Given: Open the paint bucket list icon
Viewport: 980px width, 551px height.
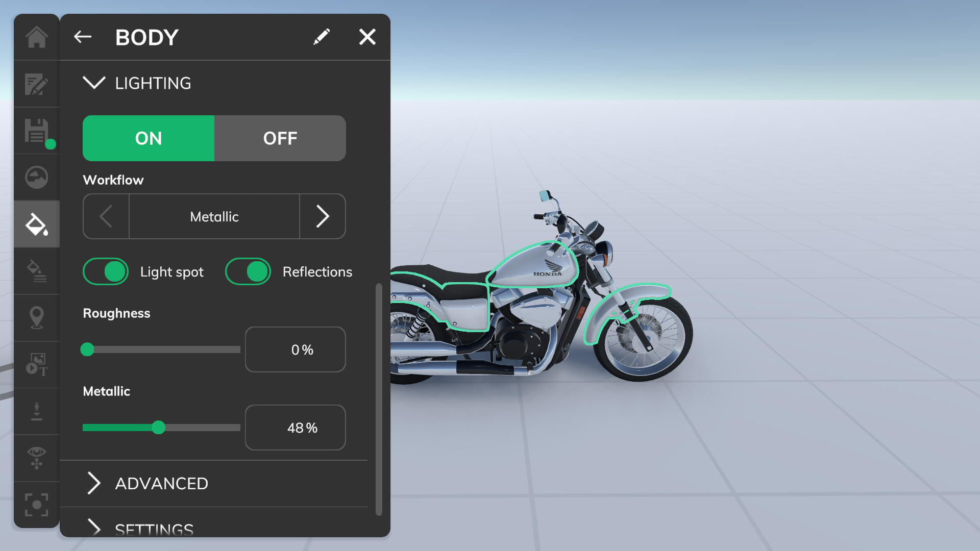Looking at the screenshot, I should 37,271.
